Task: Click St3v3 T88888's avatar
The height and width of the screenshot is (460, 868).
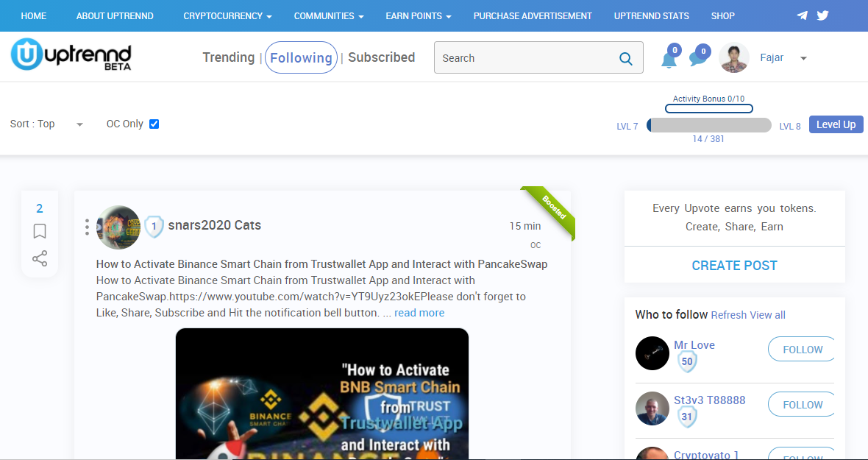Action: click(652, 408)
